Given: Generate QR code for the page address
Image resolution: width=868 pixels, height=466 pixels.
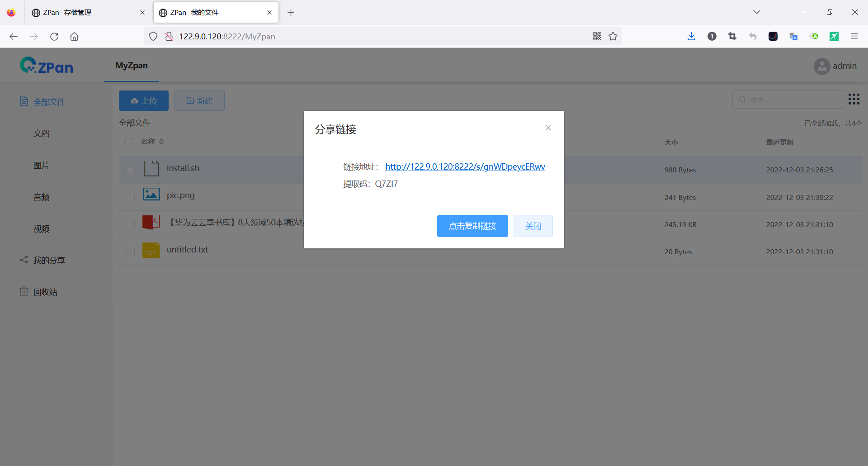Looking at the screenshot, I should [x=597, y=36].
